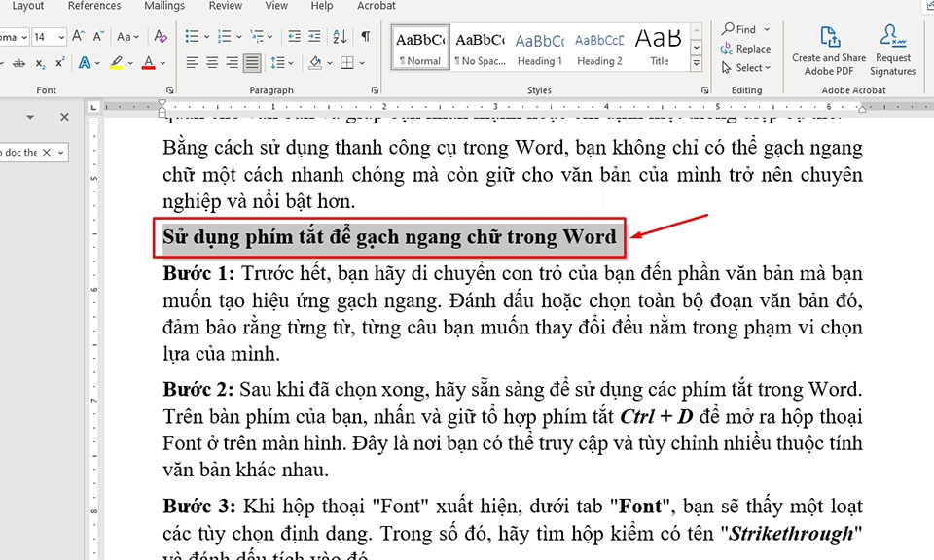The image size is (934, 560).
Task: Expand highlight color dropdown arrow
Action: point(130,63)
